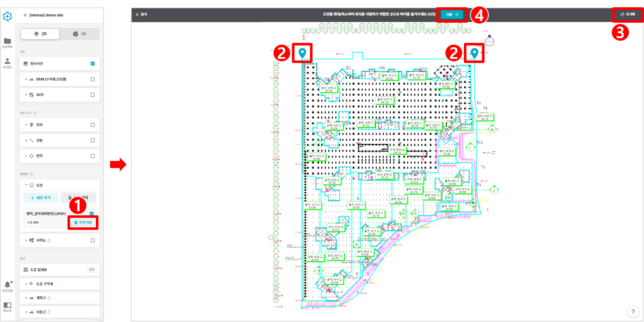This screenshot has height=322, width=644.
Task: Click 닫기 to close the drawing view
Action: (x=141, y=15)
